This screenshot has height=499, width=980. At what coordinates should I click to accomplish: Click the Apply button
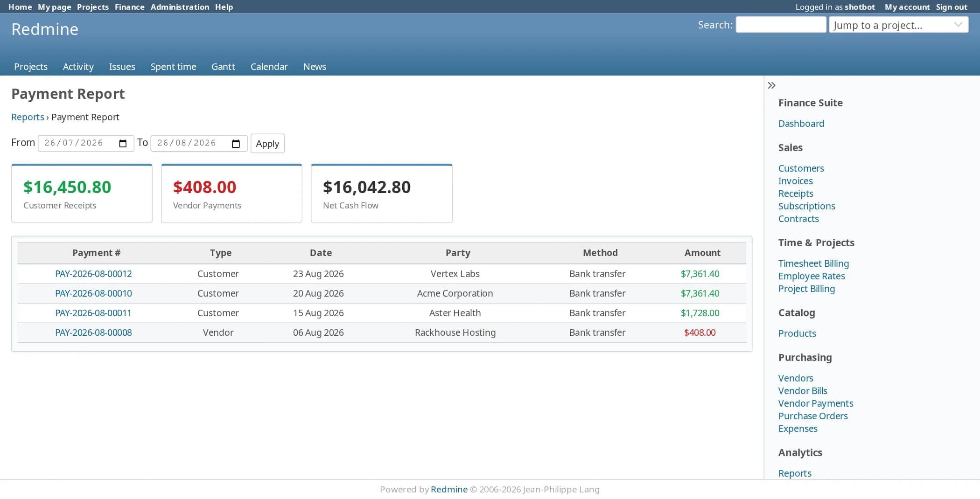(x=267, y=144)
